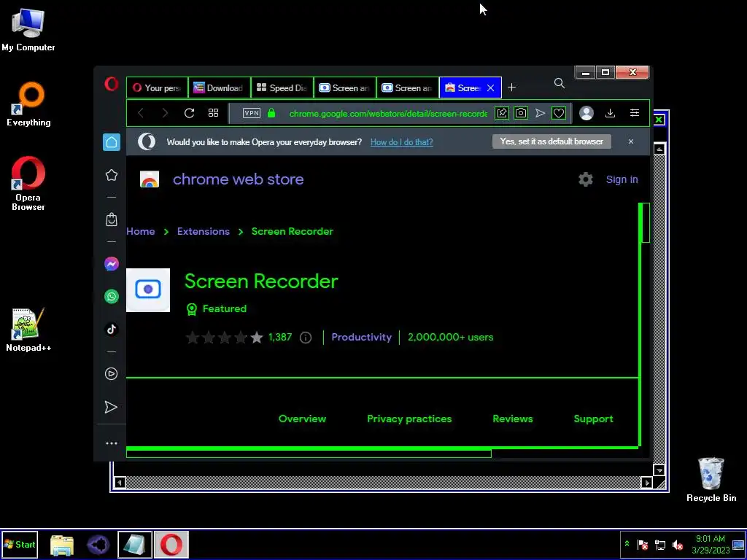Click the chrome web store logo
Viewport: 747px width, 560px height.
coord(149,179)
